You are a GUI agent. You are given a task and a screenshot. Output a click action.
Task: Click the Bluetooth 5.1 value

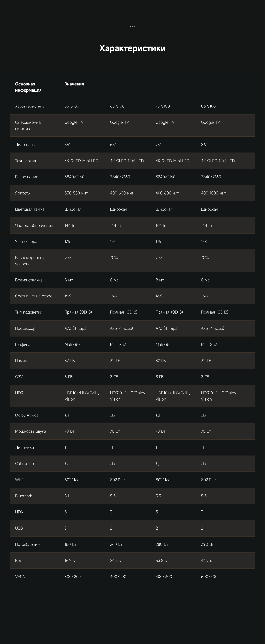[67, 496]
